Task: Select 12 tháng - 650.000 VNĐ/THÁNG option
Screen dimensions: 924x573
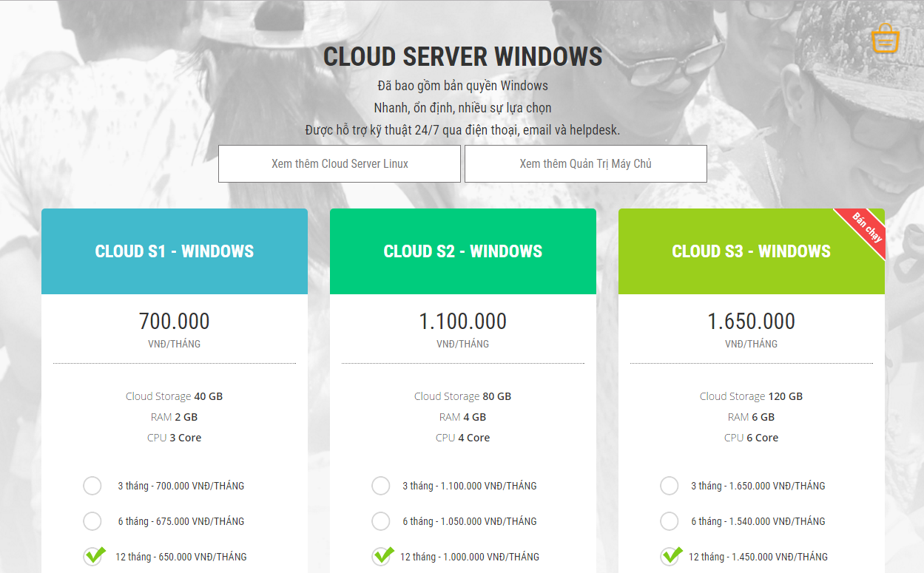Action: (x=93, y=556)
